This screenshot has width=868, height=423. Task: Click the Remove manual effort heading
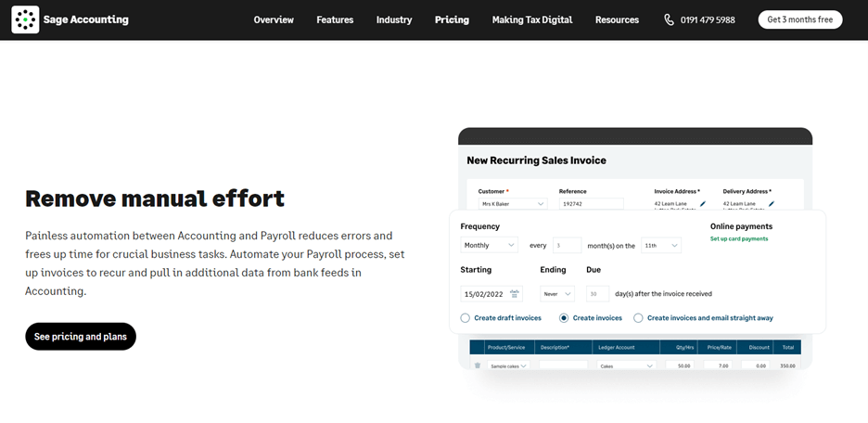[155, 199]
